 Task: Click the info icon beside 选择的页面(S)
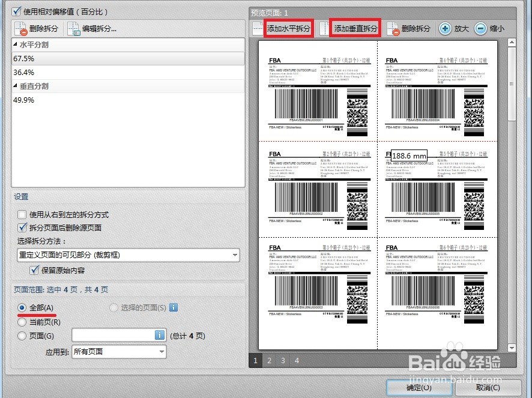[x=174, y=307]
